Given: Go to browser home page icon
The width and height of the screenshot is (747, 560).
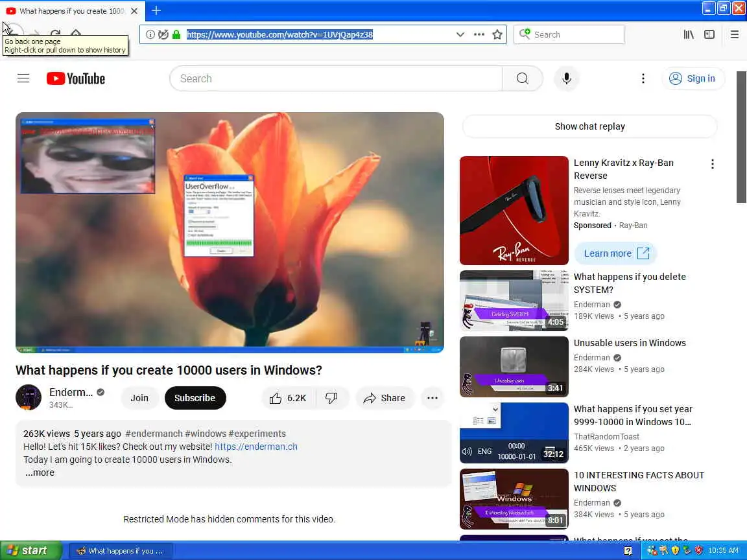Looking at the screenshot, I should 76,33.
